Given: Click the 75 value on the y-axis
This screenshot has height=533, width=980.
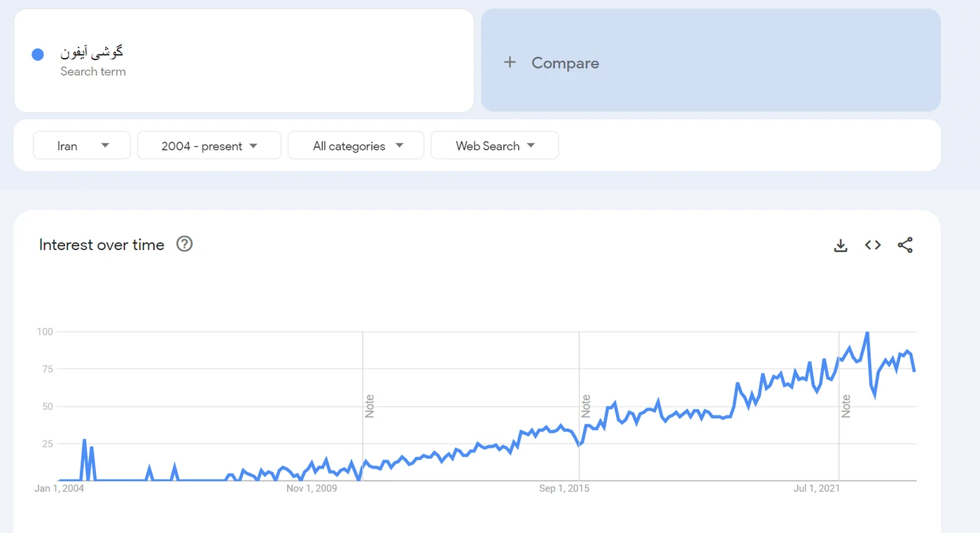Looking at the screenshot, I should pyautogui.click(x=48, y=369).
